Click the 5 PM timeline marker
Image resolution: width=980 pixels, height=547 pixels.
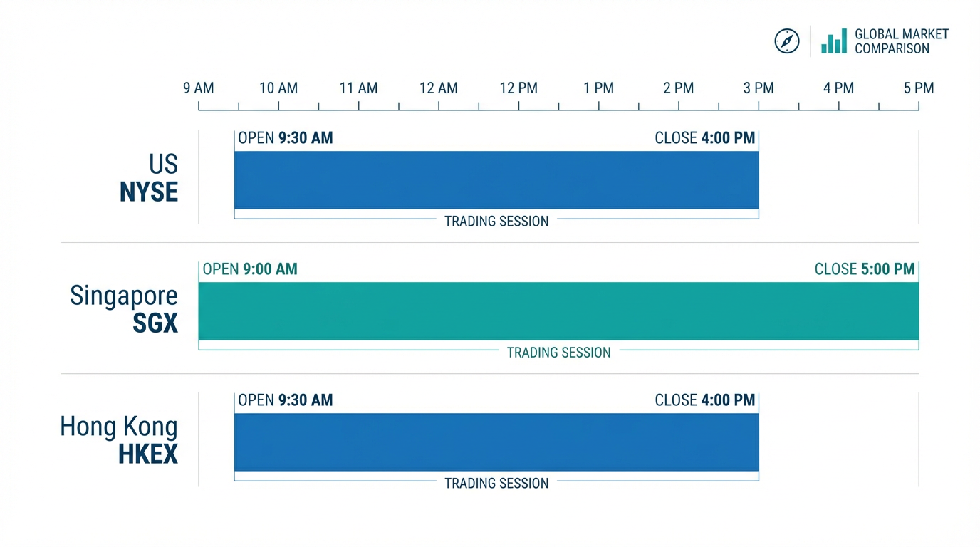click(x=919, y=88)
